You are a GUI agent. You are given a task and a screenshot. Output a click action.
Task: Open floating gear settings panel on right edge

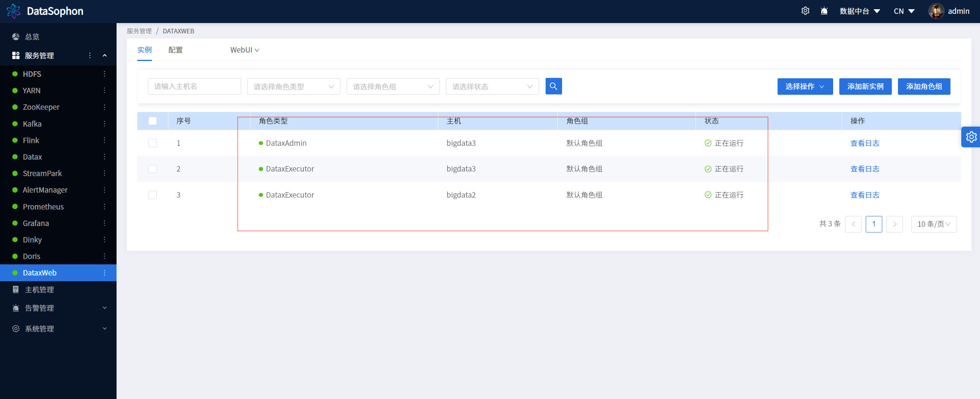[x=971, y=137]
